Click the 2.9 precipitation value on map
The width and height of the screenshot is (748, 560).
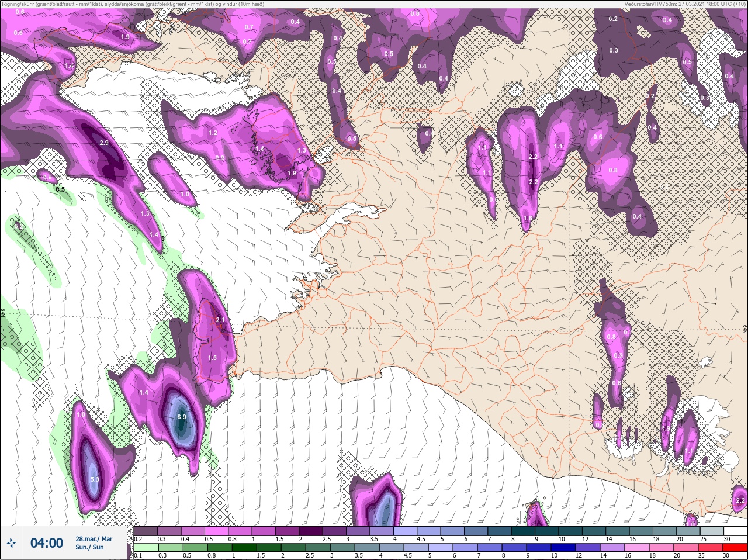pyautogui.click(x=104, y=143)
